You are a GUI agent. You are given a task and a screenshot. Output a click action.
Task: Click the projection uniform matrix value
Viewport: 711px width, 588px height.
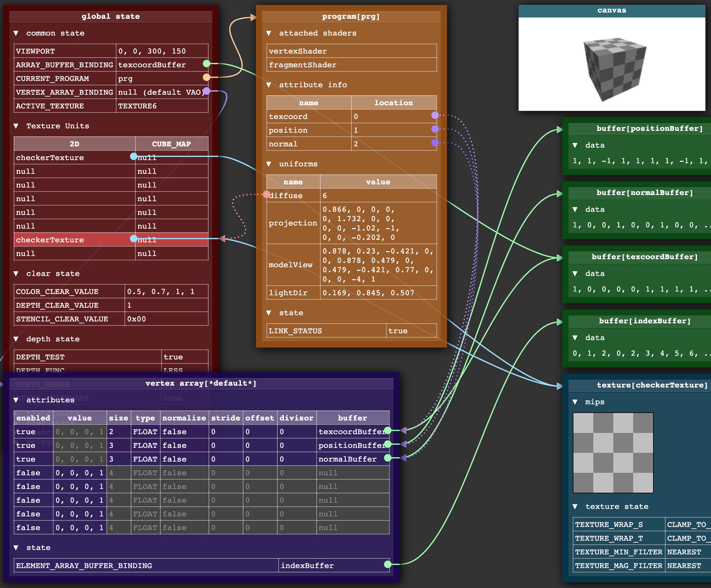pos(378,223)
